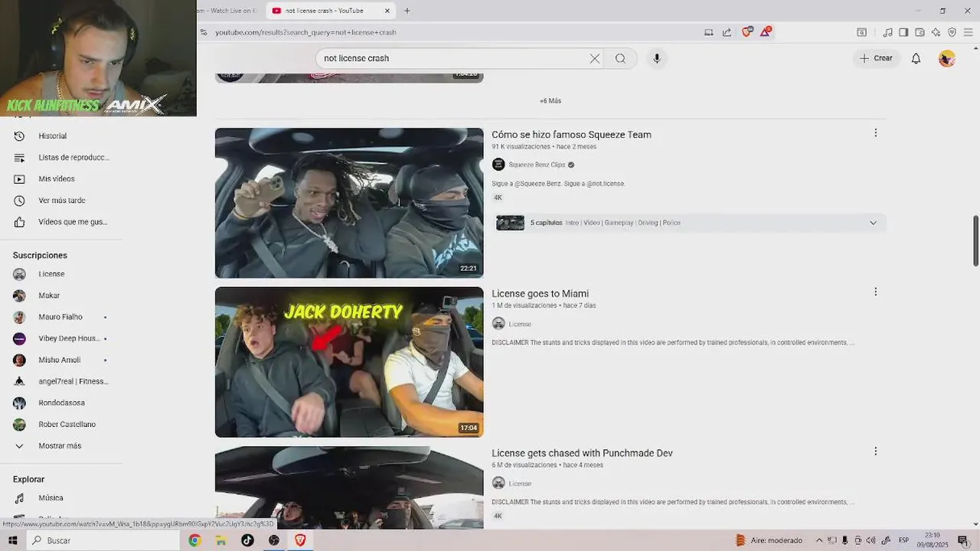Play the Jack Doherty Miami video thumbnail
Image resolution: width=980 pixels, height=551 pixels.
(349, 362)
